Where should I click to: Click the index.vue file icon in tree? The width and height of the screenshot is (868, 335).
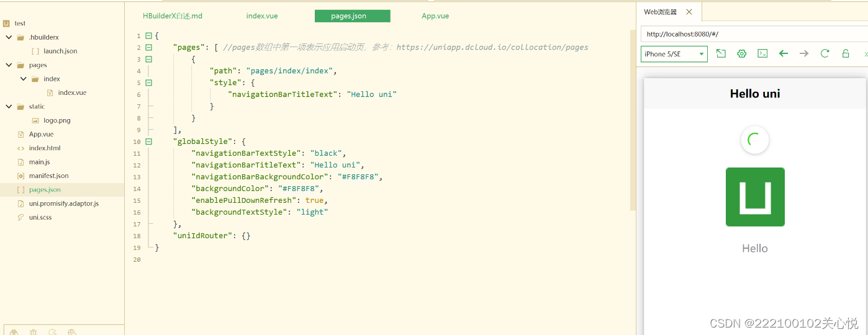tap(50, 92)
